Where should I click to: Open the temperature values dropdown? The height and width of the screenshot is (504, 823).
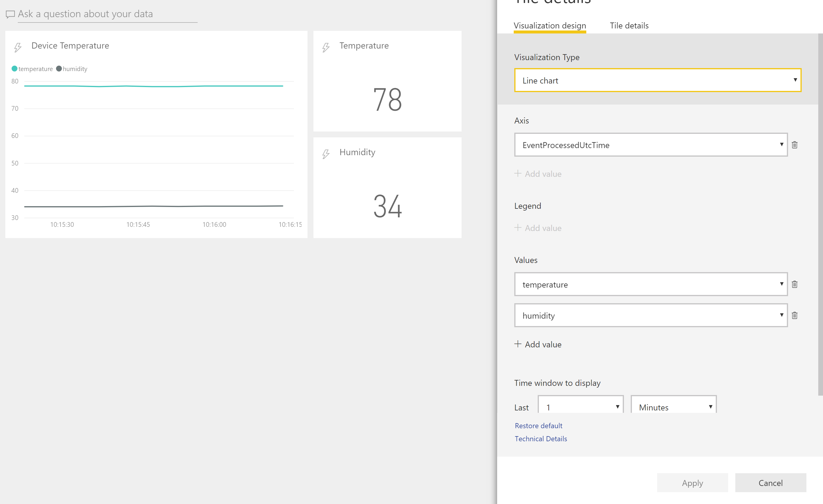coord(651,284)
